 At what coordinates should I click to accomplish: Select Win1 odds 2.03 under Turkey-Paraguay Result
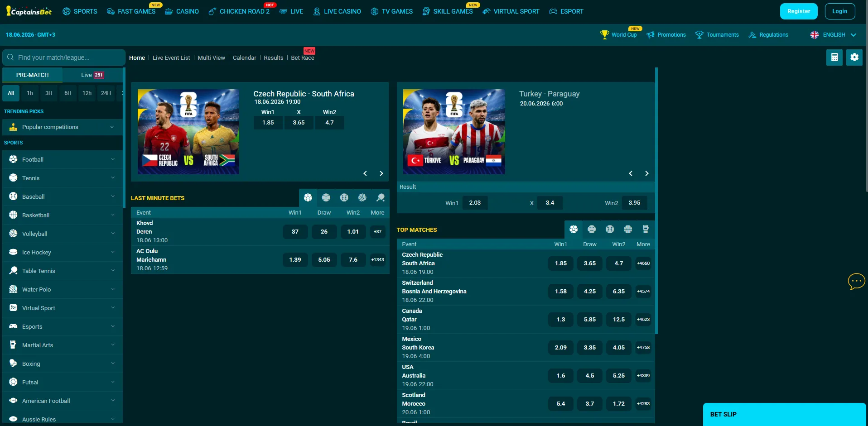pos(475,203)
